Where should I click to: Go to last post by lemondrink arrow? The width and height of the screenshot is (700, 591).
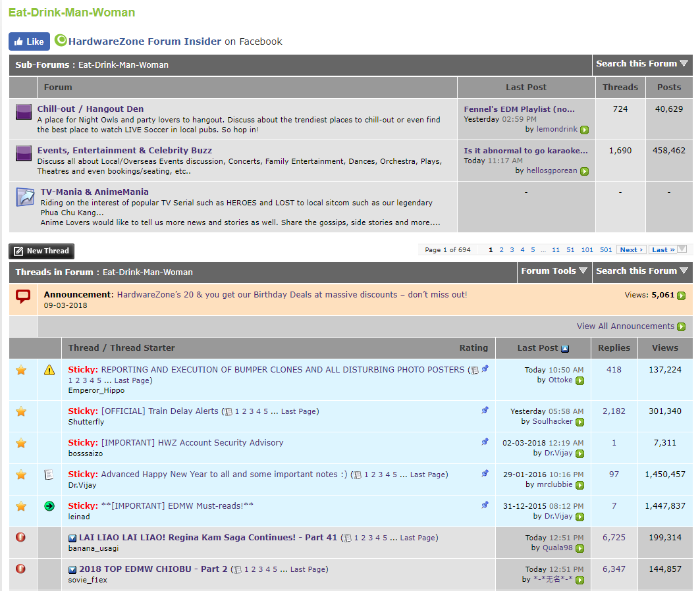click(x=584, y=130)
